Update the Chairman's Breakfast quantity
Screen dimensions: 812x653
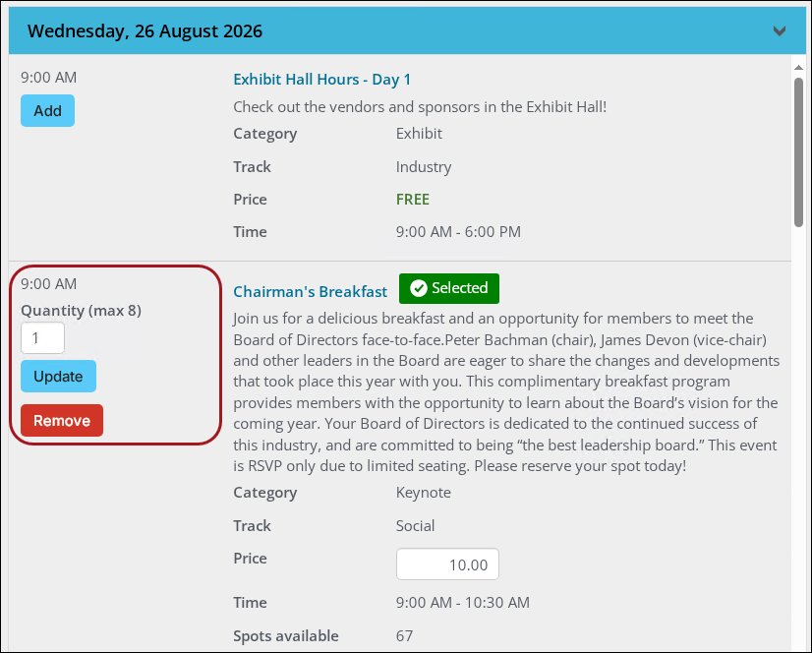coord(57,376)
